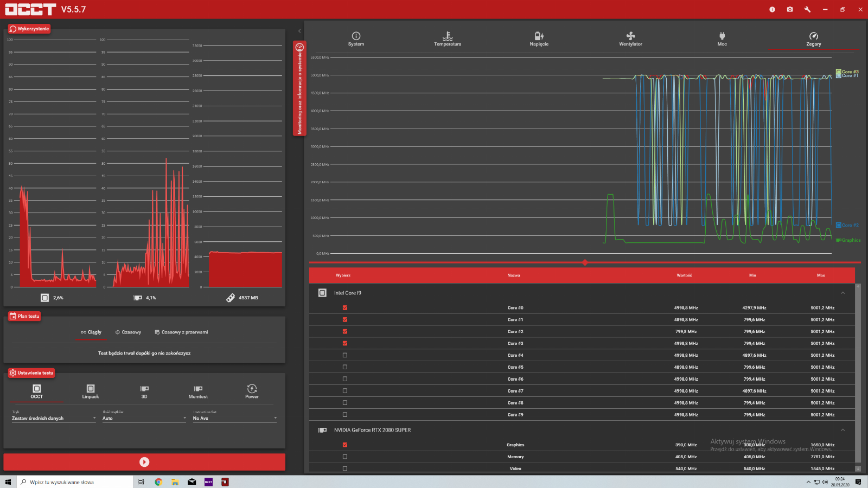Check the Core #9 checkbox
The height and width of the screenshot is (488, 868).
[345, 415]
